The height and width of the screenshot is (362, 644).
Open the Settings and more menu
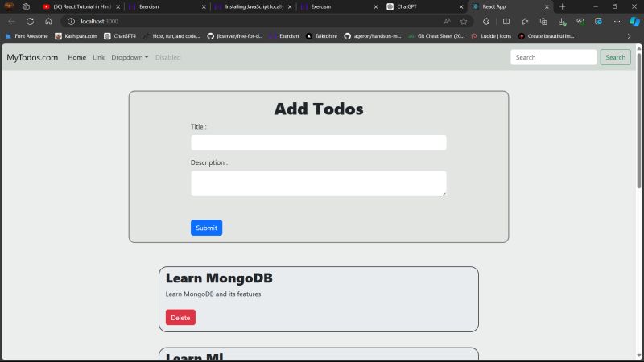[617, 22]
